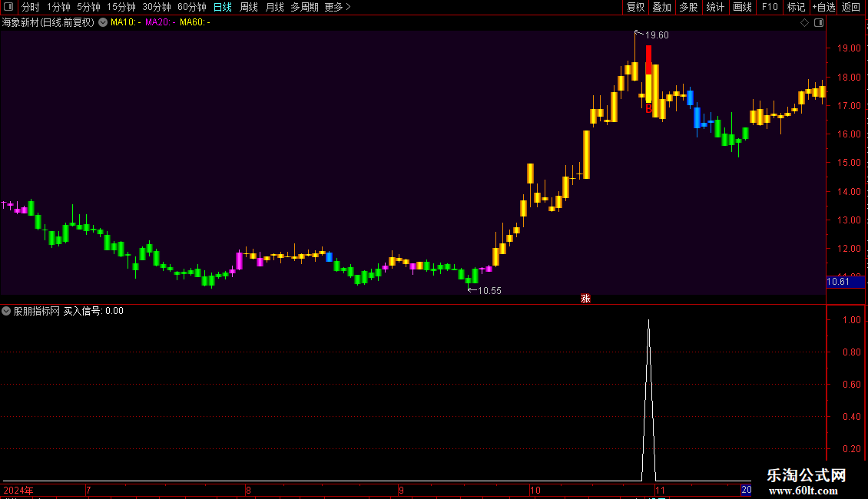Viewport: 868px width, 499px height.
Task: Click the MA20 indicator label
Action: [161, 22]
